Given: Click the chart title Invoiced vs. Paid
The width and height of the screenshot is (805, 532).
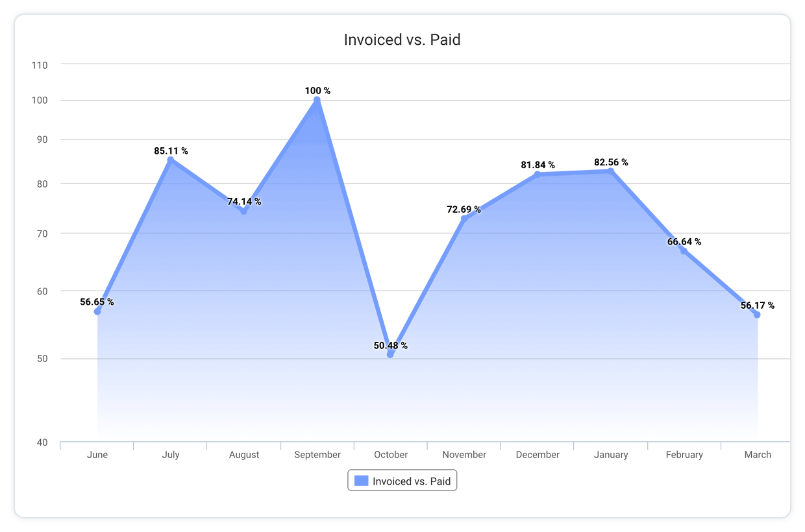Looking at the screenshot, I should (x=402, y=40).
